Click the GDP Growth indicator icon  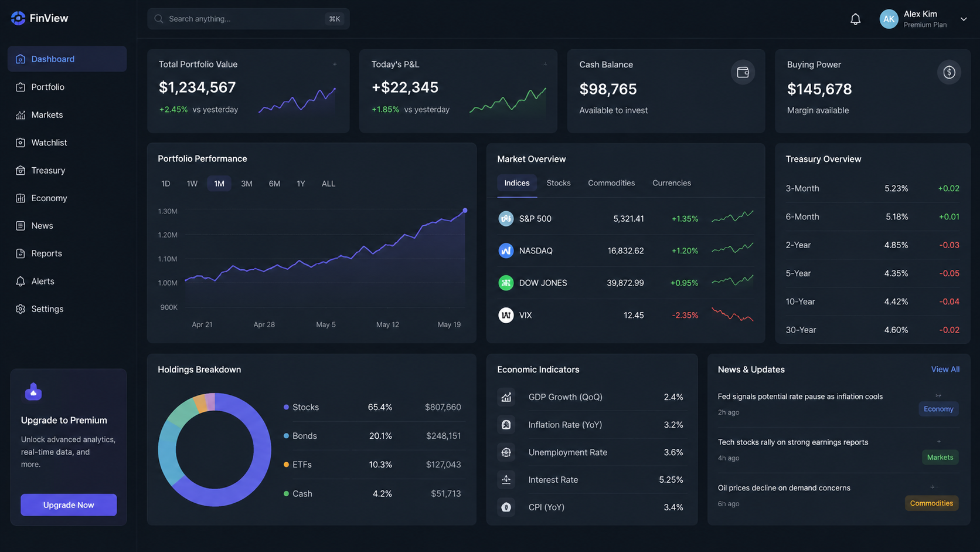[506, 397]
